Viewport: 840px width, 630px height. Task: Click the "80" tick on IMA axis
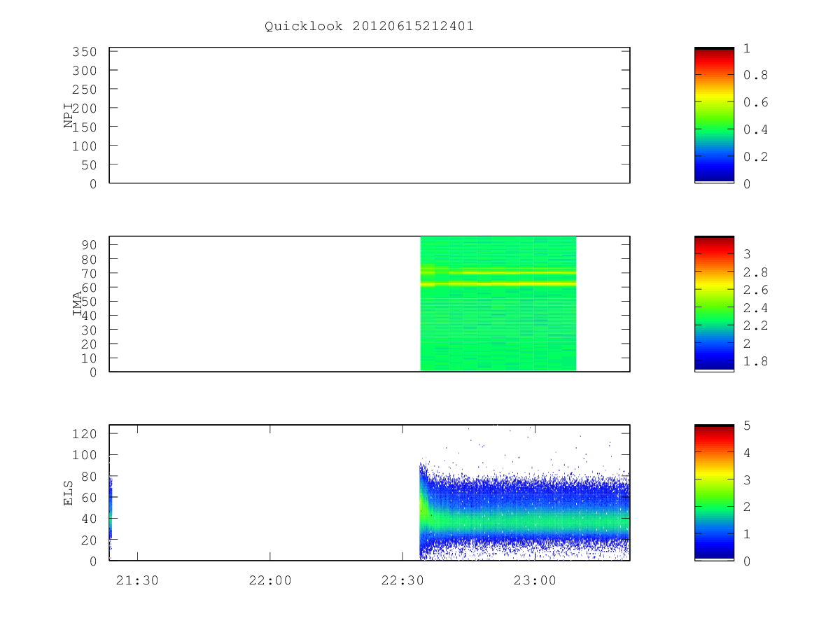click(x=87, y=259)
